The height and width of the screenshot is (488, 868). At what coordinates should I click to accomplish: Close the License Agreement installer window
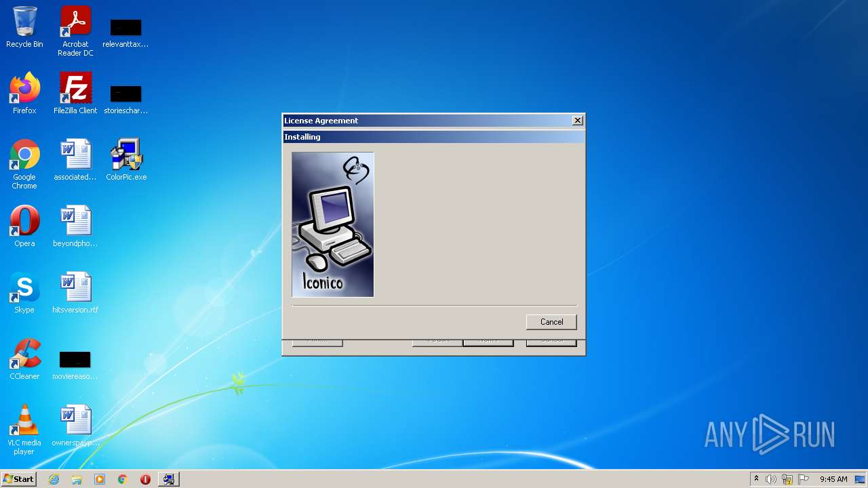pyautogui.click(x=578, y=121)
